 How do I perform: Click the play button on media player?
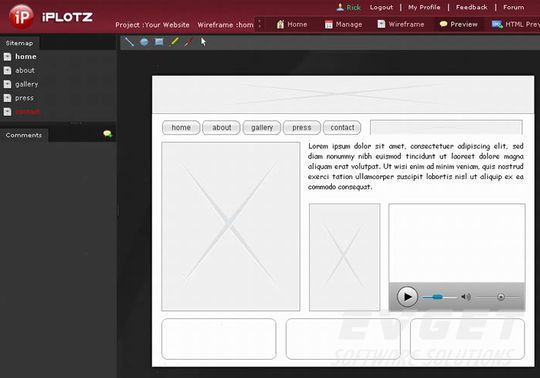(407, 297)
